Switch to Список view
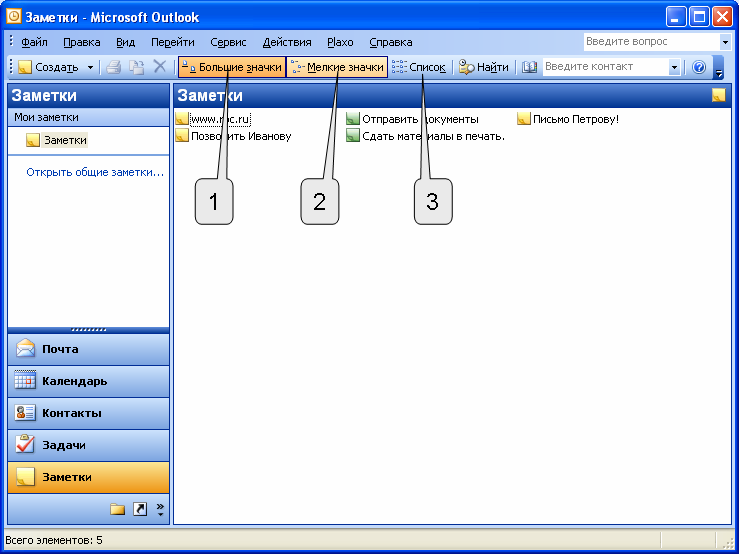This screenshot has height=554, width=739. 419,67
